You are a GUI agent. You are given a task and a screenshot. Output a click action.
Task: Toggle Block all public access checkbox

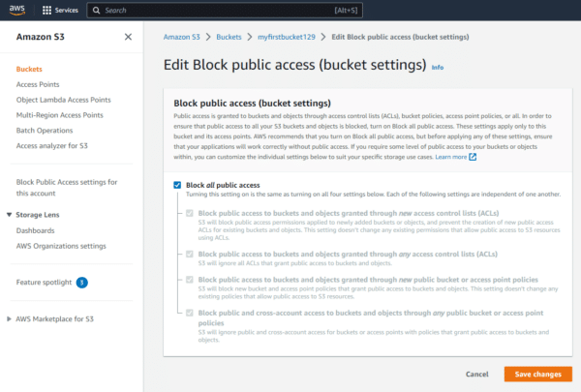pos(176,184)
